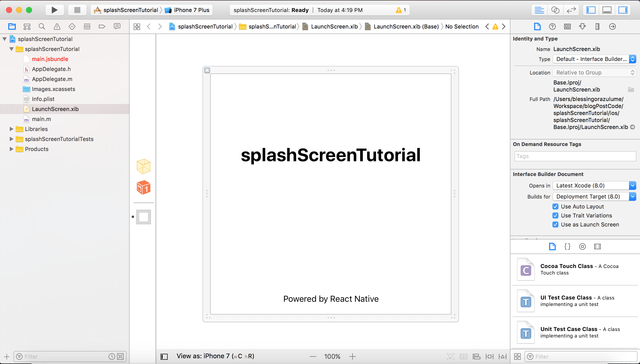Select the Object library tab
The width and height of the screenshot is (640, 364).
(x=582, y=246)
